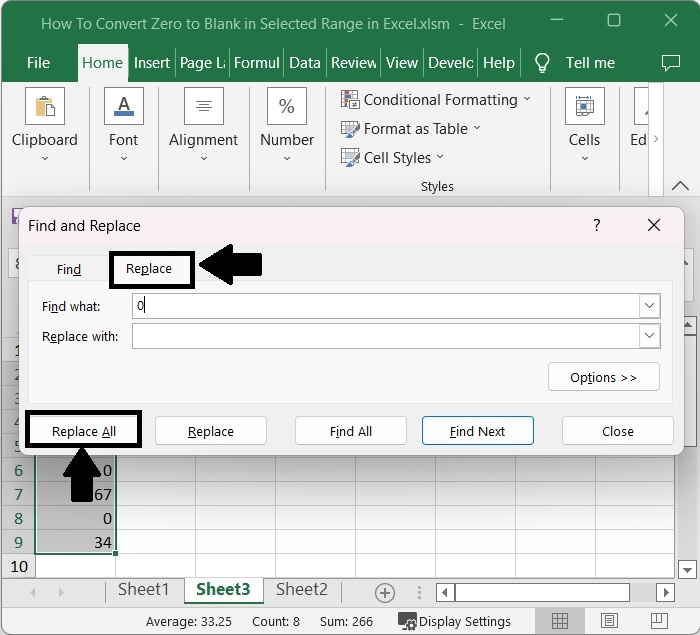Open the Clipboard group paste icon
Viewport: 700px width, 635px height.
45,106
